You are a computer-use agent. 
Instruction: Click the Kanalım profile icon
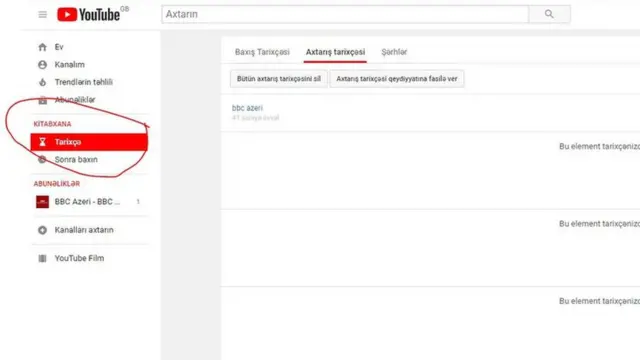(x=42, y=64)
